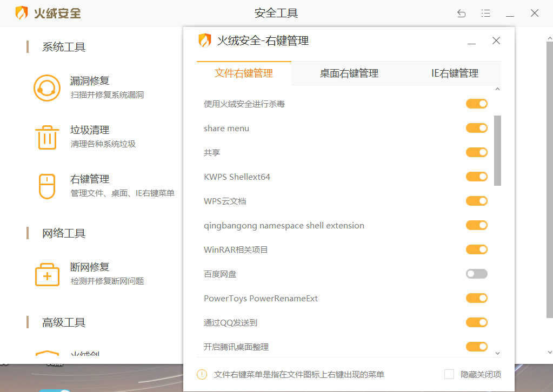Click the info icon beside 文件右键菜单 hint
Screen dimensions: 553x392
click(202, 374)
